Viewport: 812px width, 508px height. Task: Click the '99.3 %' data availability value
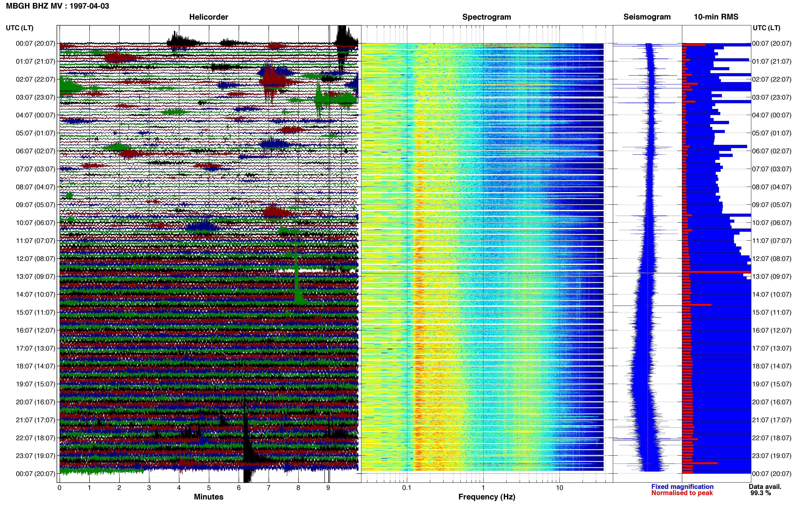761,493
